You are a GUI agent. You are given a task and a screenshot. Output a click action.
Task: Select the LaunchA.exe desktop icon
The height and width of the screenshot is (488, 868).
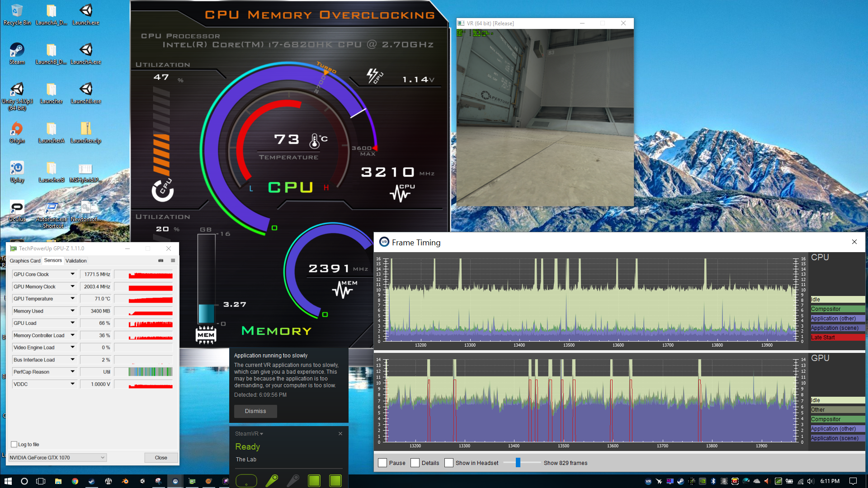(85, 54)
